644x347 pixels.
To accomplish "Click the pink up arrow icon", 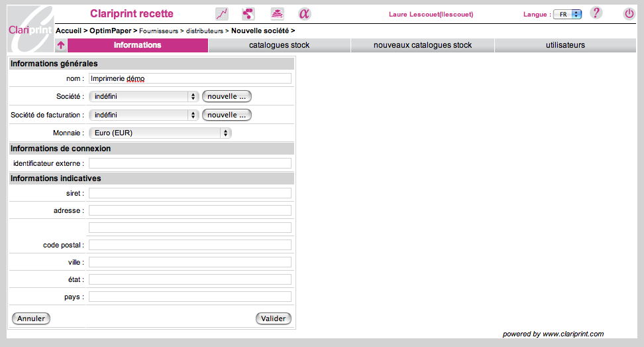I will click(x=61, y=46).
